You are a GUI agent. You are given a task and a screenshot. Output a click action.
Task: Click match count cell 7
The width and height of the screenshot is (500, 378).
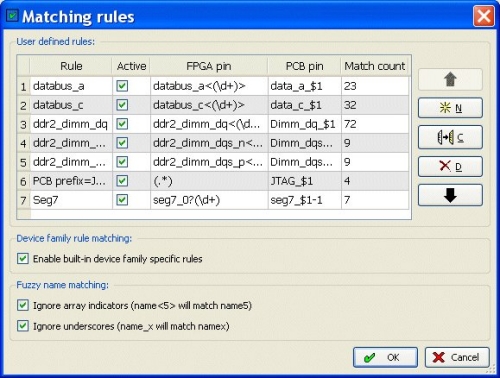tap(375, 200)
